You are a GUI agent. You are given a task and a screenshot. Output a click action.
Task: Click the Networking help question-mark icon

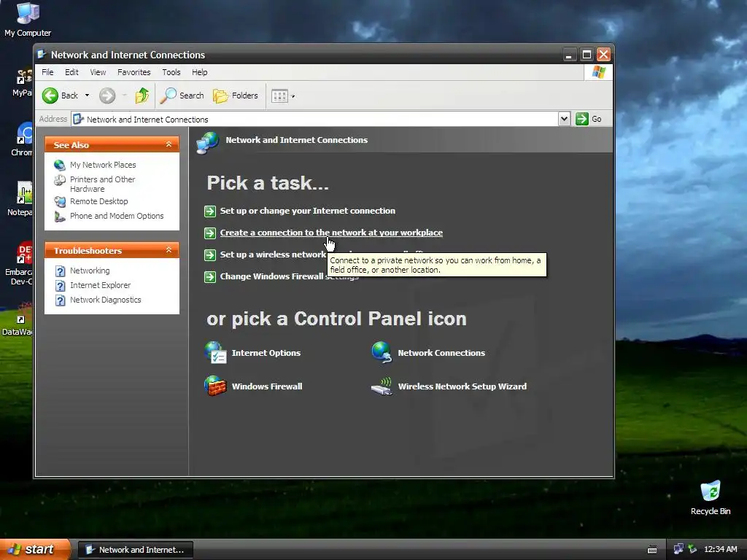[x=60, y=271]
